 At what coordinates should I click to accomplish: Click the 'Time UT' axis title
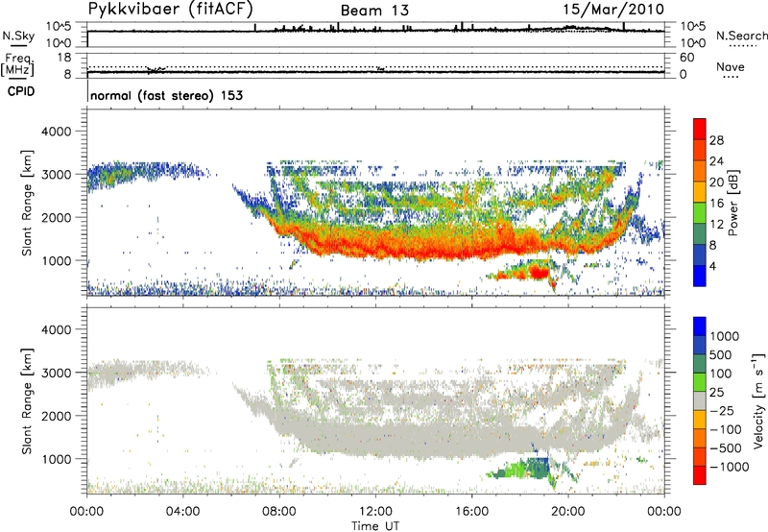tap(375, 526)
